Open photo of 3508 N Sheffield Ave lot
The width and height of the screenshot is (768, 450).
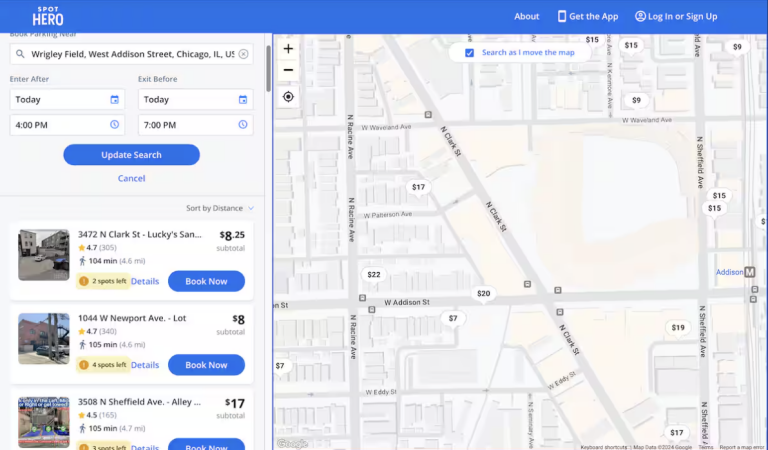[44, 422]
